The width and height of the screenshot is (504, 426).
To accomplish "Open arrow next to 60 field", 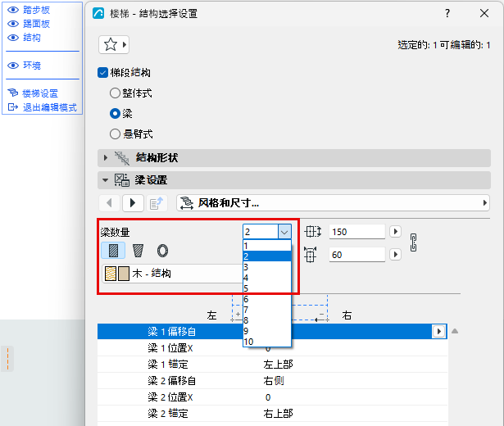I will (x=395, y=255).
